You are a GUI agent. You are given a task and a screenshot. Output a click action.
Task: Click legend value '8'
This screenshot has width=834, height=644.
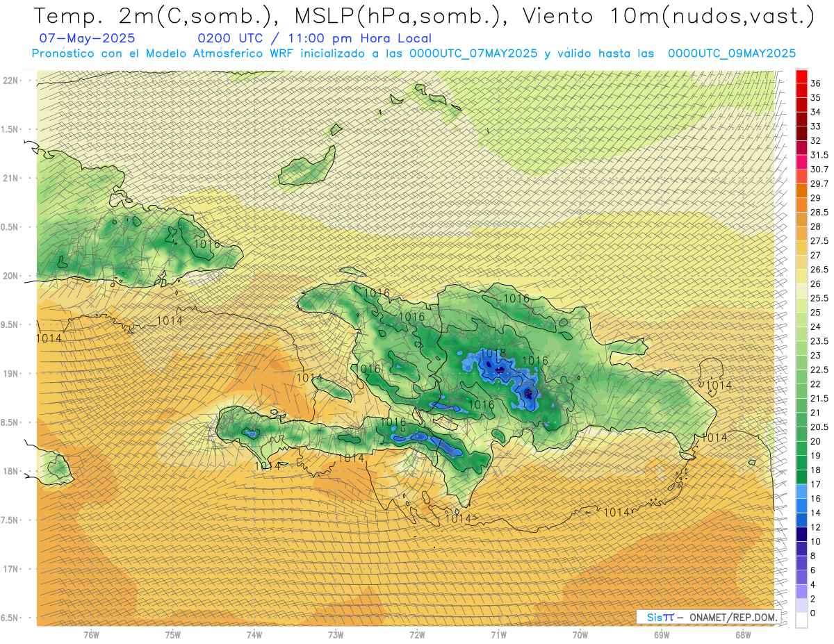[x=813, y=556]
